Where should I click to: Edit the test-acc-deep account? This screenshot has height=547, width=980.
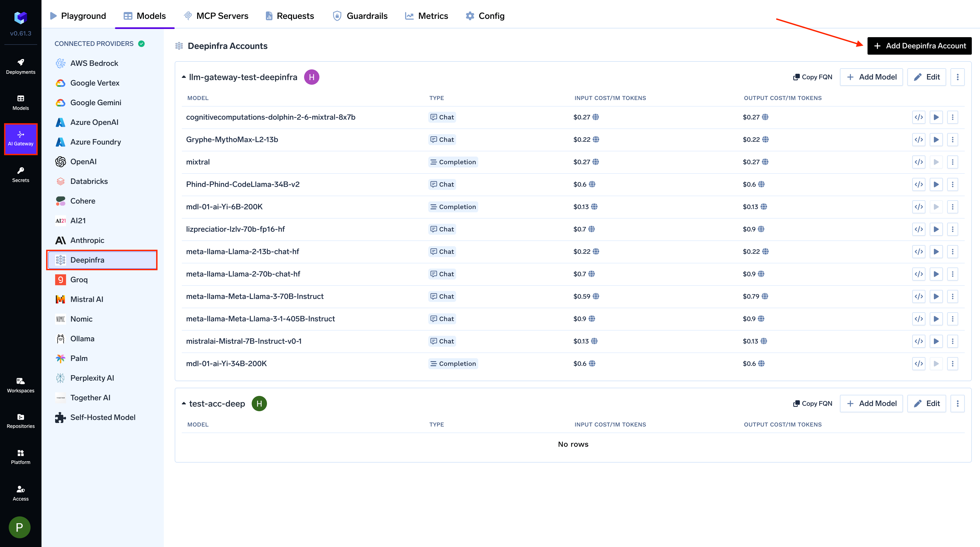pyautogui.click(x=926, y=404)
